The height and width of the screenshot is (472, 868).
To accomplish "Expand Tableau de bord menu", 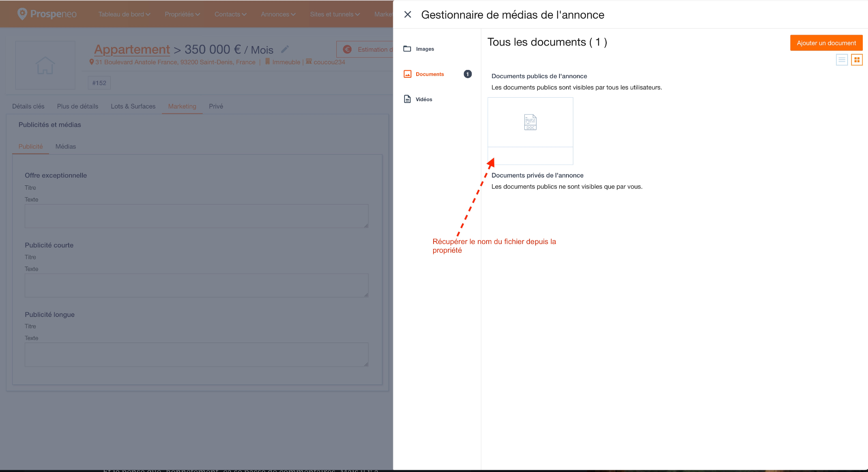I will tap(124, 14).
